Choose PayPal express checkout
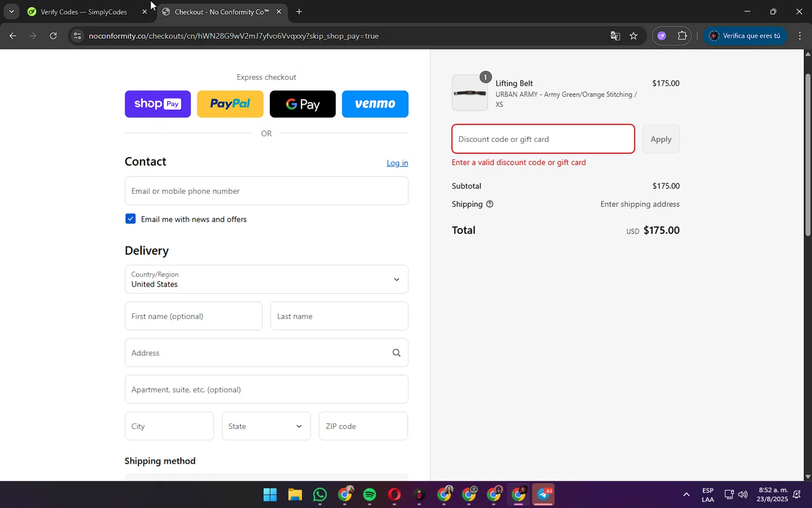 point(230,104)
